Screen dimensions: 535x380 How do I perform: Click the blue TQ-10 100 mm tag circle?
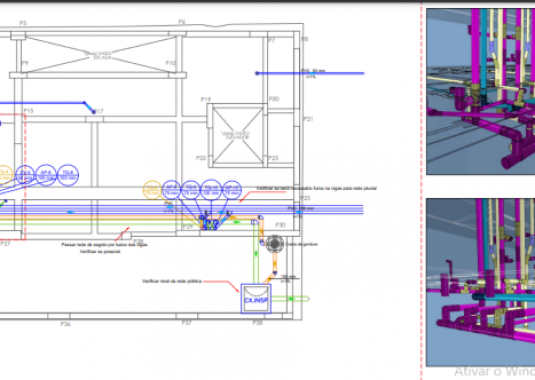click(211, 190)
